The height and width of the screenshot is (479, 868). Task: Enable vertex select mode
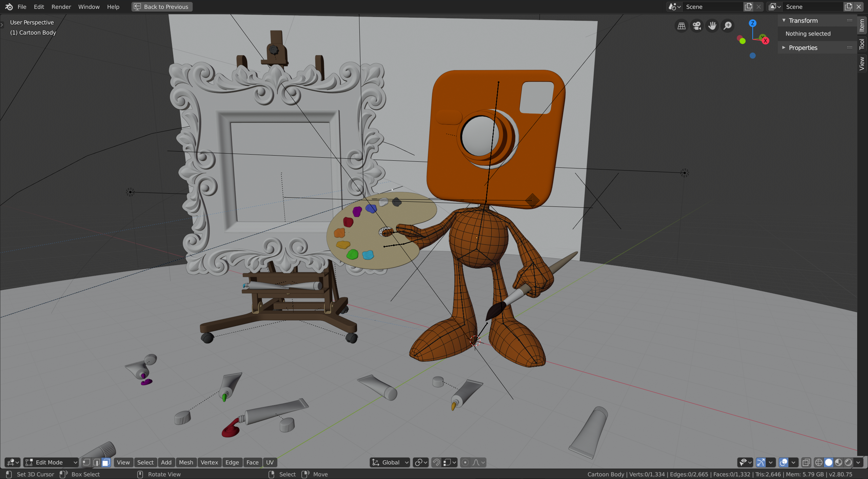(86, 462)
